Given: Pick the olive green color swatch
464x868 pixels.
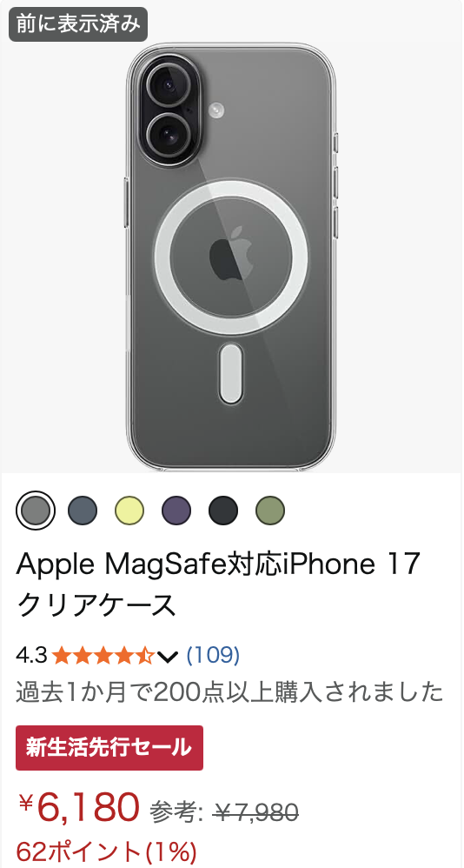Looking at the screenshot, I should [270, 510].
